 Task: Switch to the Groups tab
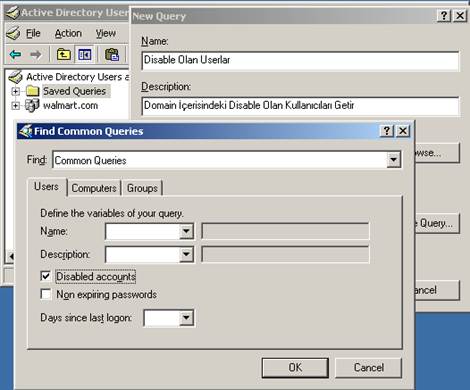142,188
